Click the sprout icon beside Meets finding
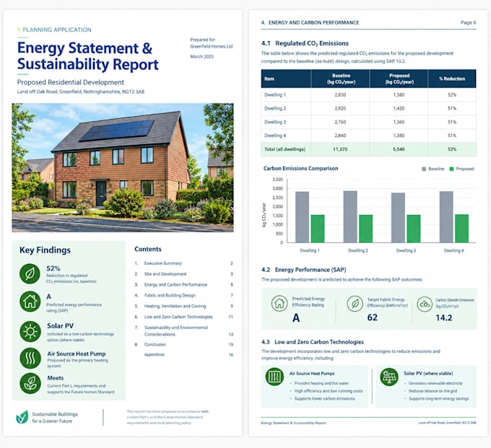This screenshot has width=491, height=448. pos(30,383)
